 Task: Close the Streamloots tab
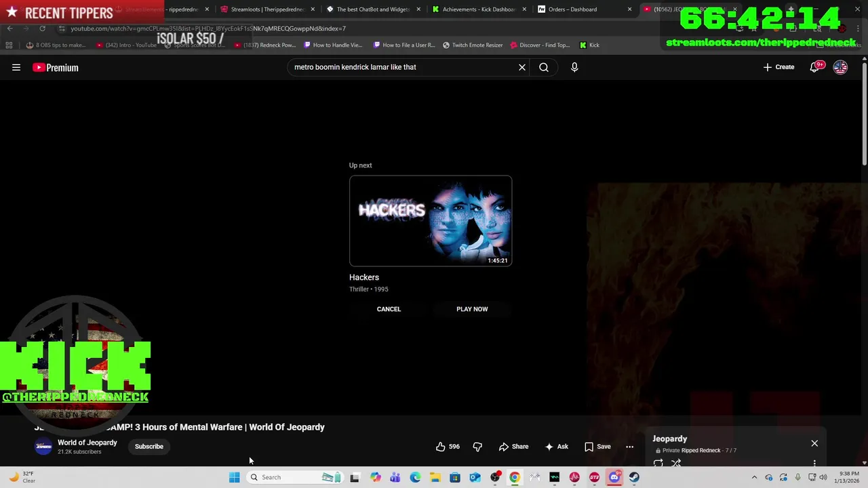click(x=313, y=9)
